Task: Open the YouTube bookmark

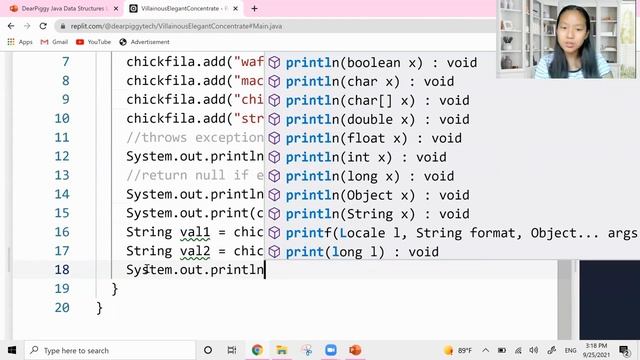Action: pyautogui.click(x=93, y=42)
